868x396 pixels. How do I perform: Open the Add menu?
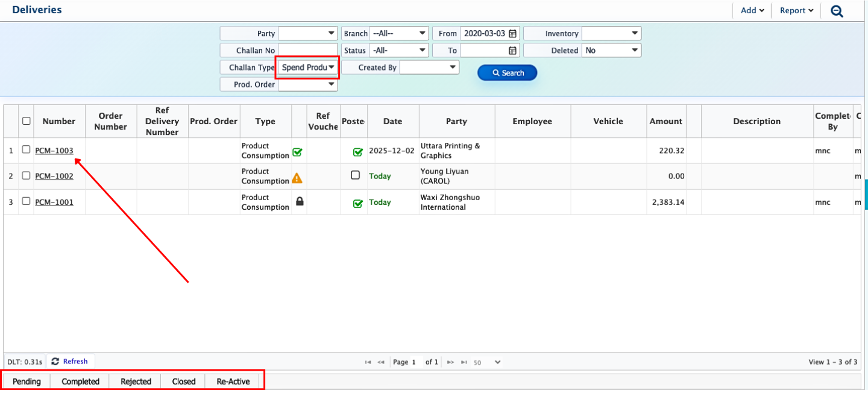click(x=752, y=11)
